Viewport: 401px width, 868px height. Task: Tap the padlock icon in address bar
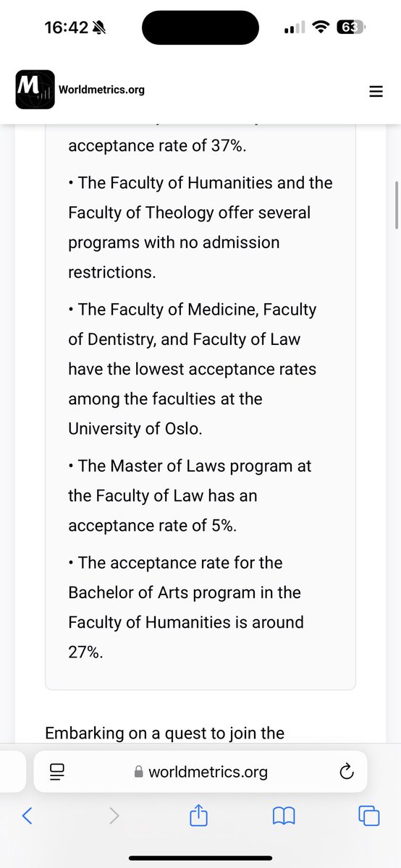pyautogui.click(x=139, y=772)
